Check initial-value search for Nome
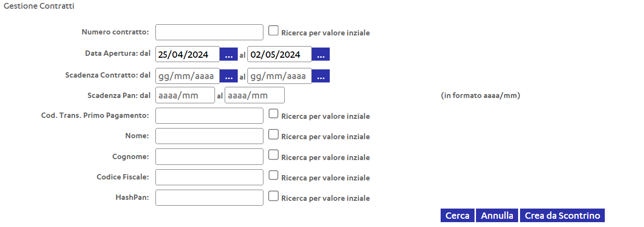The image size is (644, 227). pos(274,135)
